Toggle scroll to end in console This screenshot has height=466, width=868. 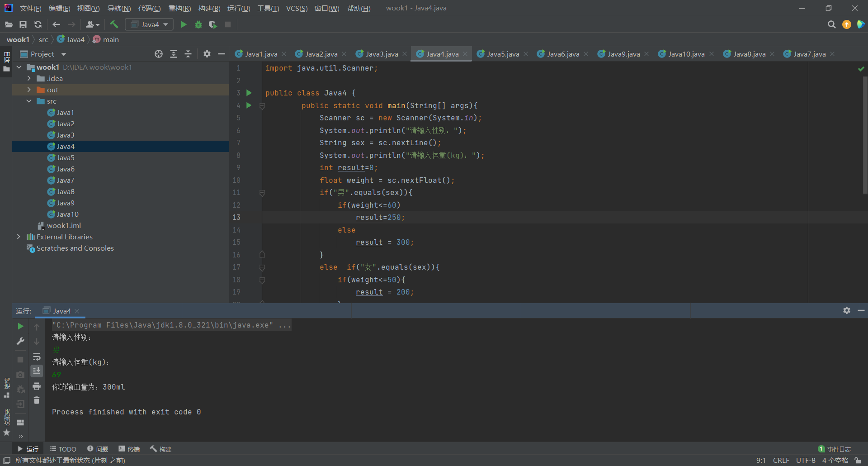tap(37, 371)
